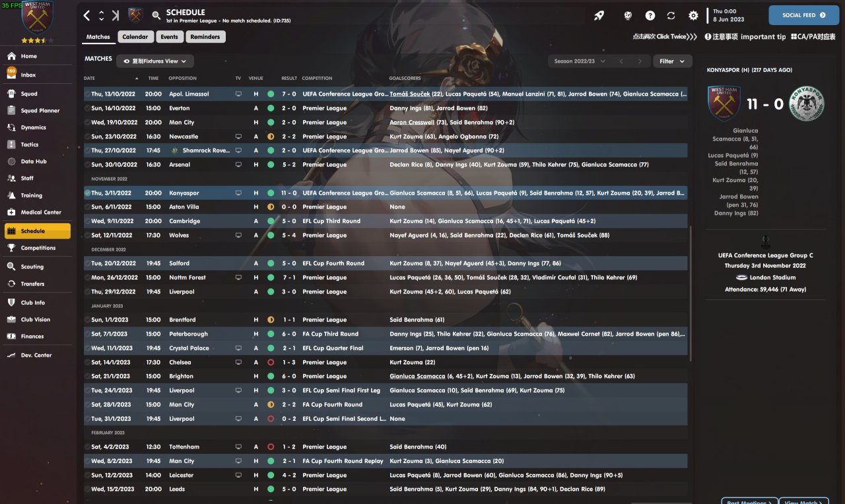Open the 'important tip' link
Image resolution: width=845 pixels, height=504 pixels.
coord(745,37)
